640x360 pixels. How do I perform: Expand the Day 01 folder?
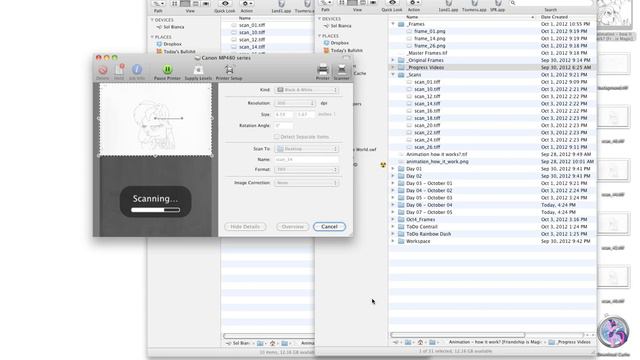click(393, 169)
